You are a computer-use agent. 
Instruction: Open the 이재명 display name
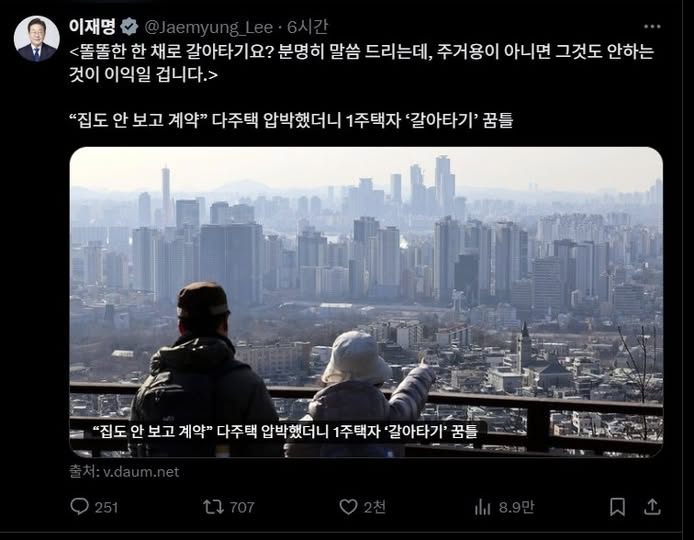click(x=92, y=27)
